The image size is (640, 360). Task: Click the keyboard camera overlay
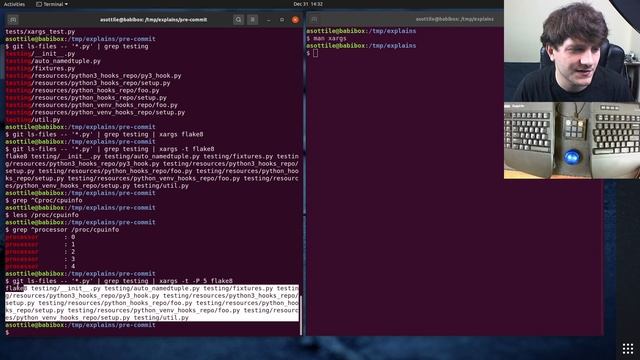pyautogui.click(x=572, y=140)
